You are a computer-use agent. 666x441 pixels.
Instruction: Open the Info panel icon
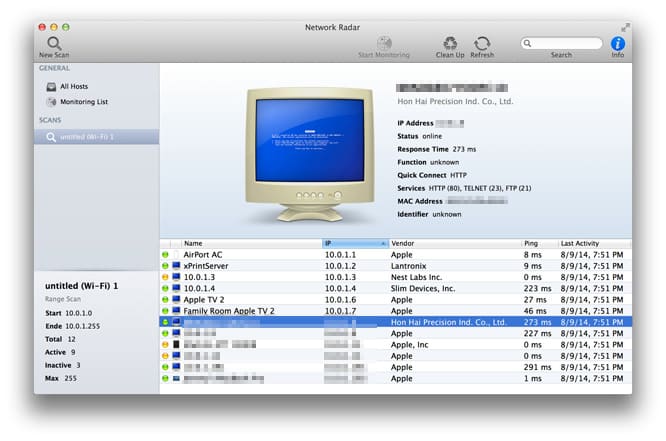point(618,44)
